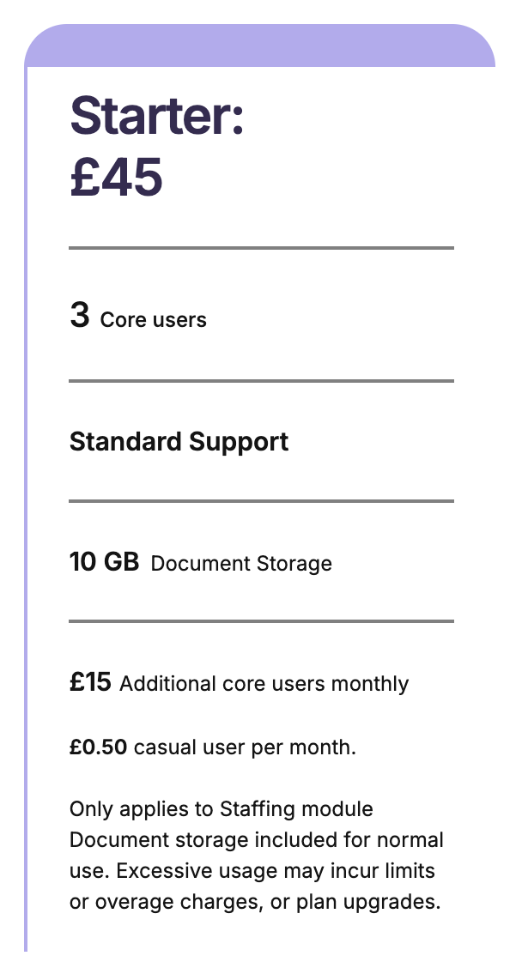Click the purple header band of the card
The height and width of the screenshot is (980, 522).
tap(260, 46)
